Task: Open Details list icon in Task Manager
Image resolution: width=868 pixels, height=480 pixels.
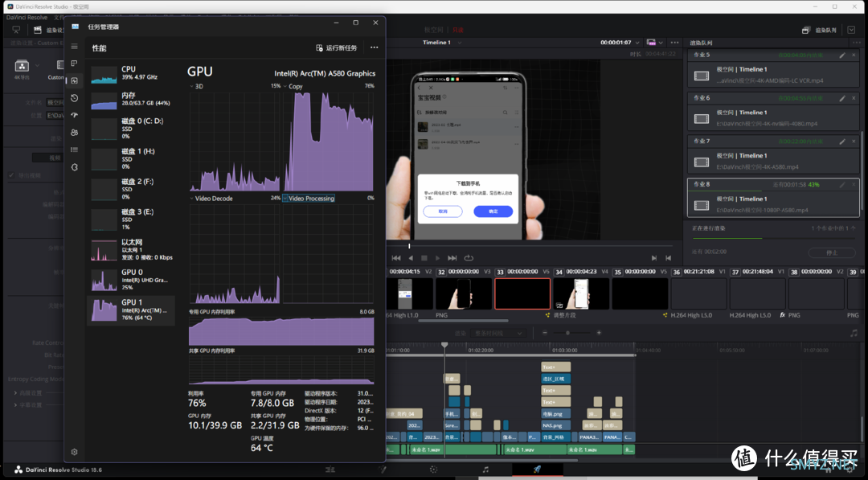Action: click(x=74, y=150)
